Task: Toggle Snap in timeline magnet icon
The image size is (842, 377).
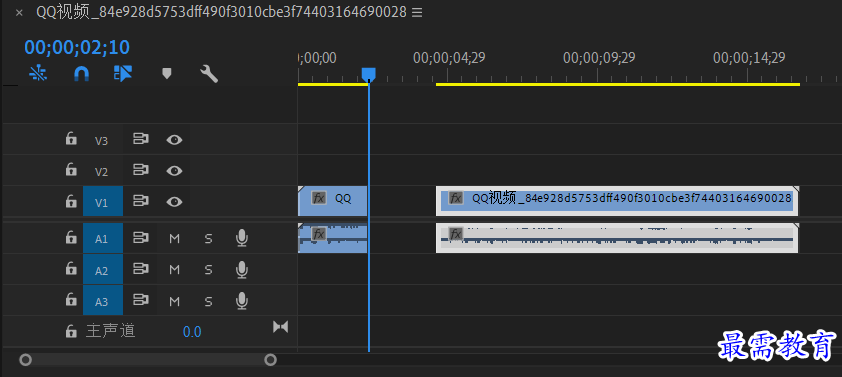Action: click(81, 73)
